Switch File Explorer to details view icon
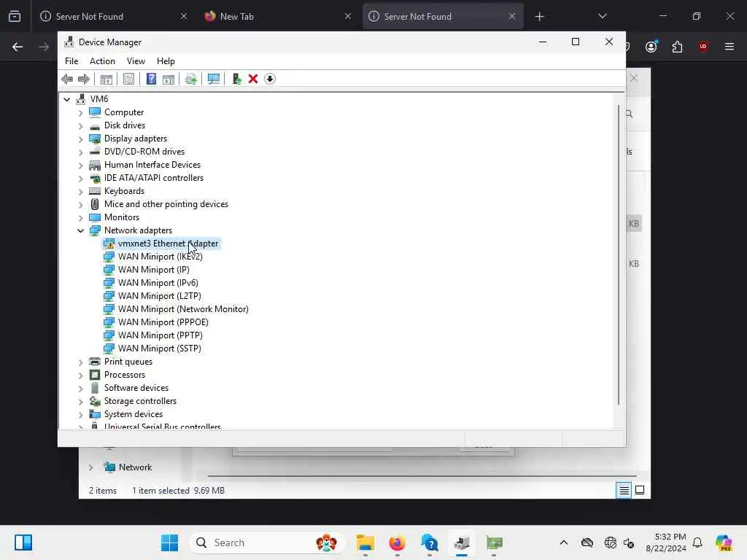 click(624, 490)
